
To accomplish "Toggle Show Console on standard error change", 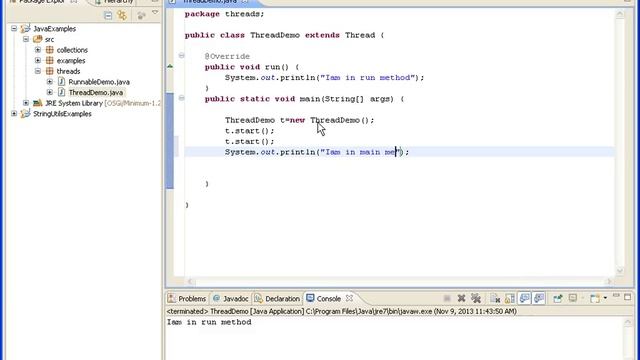I will click(539, 299).
